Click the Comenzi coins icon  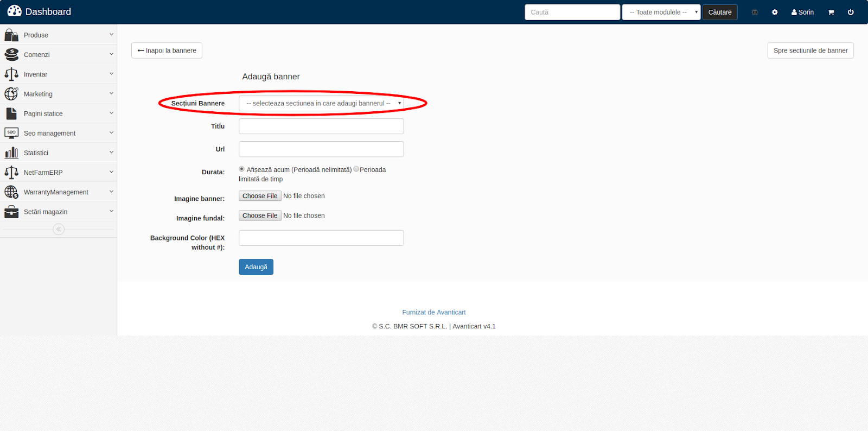11,55
